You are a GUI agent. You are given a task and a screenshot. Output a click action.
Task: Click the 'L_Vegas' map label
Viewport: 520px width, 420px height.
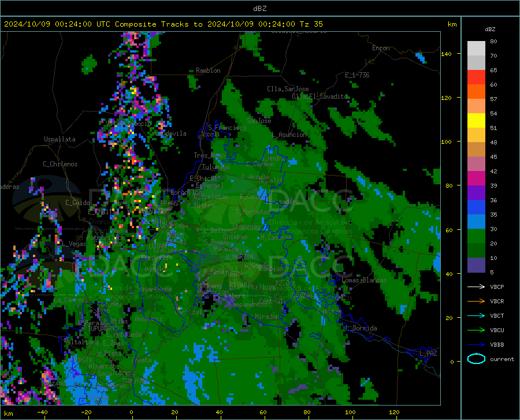(x=74, y=244)
